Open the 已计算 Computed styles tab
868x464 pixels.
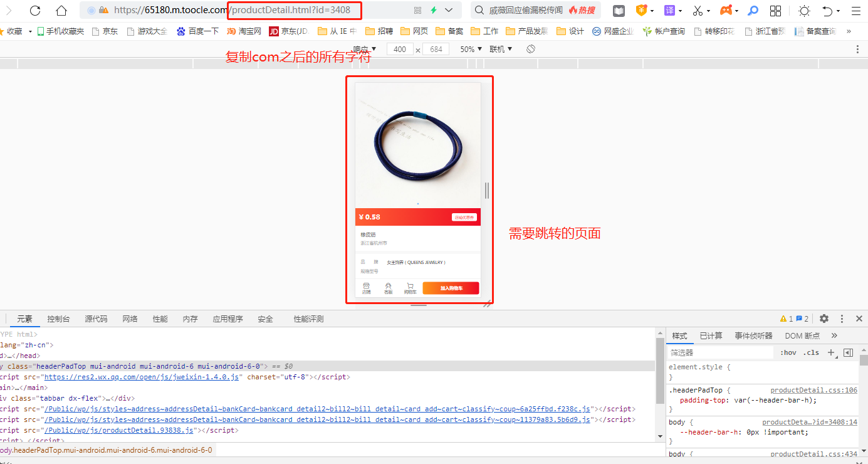click(x=711, y=336)
